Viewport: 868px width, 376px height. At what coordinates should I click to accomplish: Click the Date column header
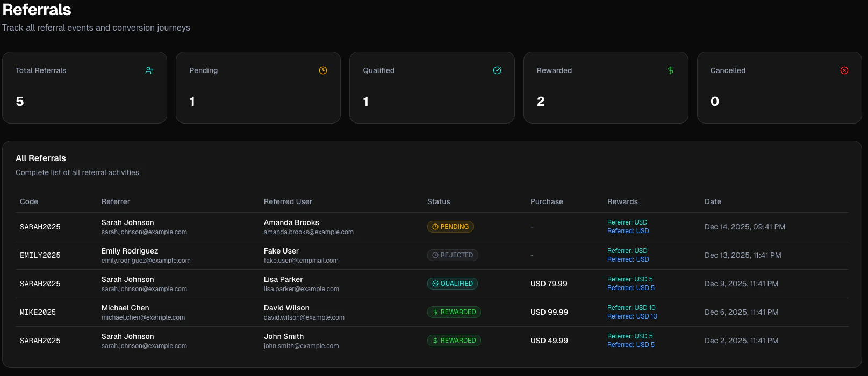click(x=713, y=201)
